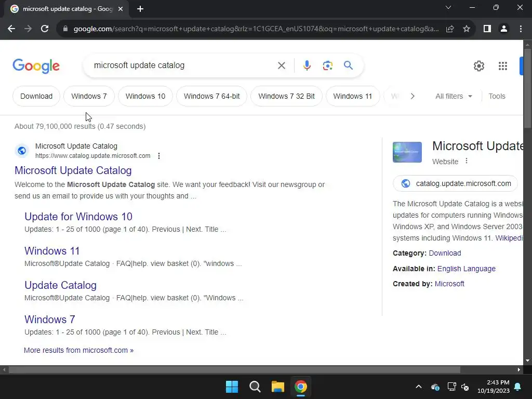
Task: Bookmark this page with the star icon
Action: click(467, 29)
